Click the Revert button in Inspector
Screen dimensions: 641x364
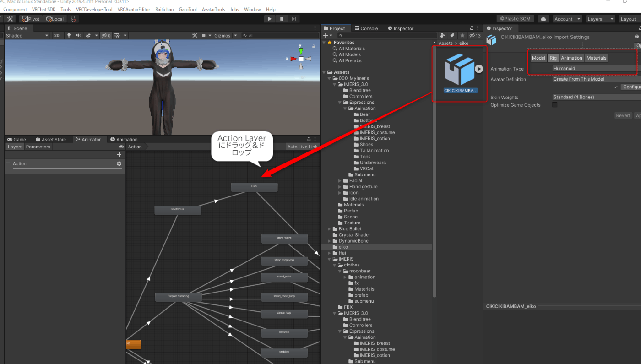click(x=623, y=115)
